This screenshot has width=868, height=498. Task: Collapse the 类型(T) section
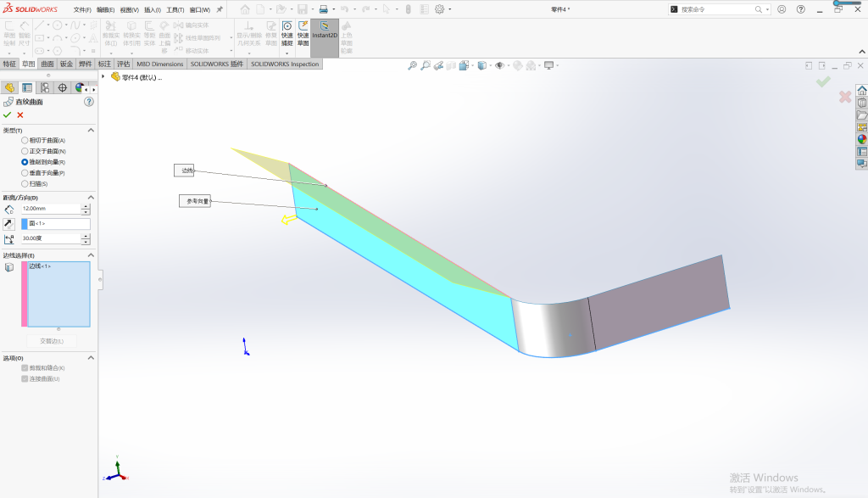[x=91, y=130]
